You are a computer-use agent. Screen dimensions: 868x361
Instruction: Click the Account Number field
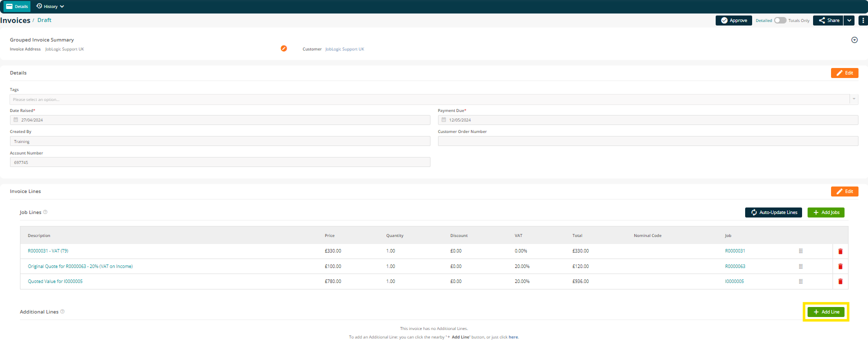pos(220,162)
